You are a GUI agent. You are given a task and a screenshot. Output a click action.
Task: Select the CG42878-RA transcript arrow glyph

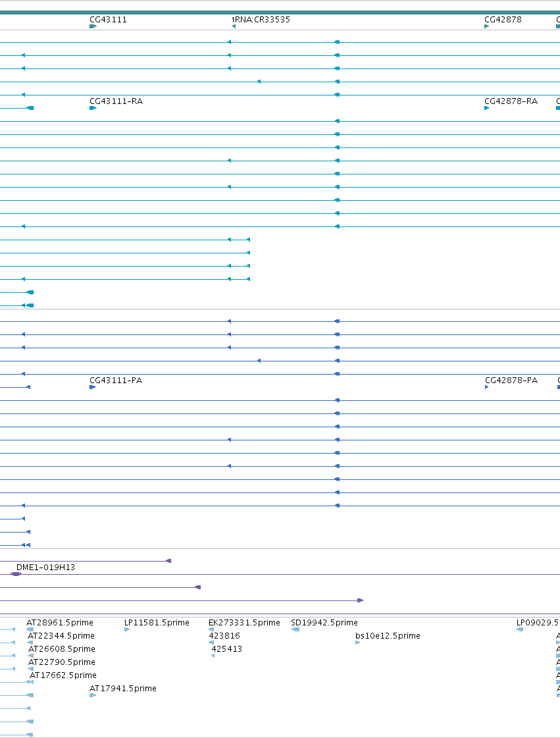click(x=486, y=108)
